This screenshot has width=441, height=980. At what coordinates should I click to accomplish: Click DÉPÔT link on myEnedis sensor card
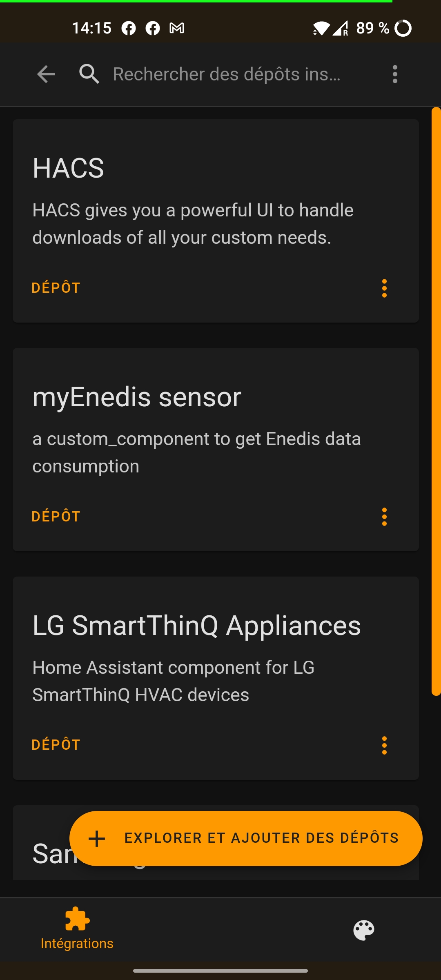(x=56, y=517)
